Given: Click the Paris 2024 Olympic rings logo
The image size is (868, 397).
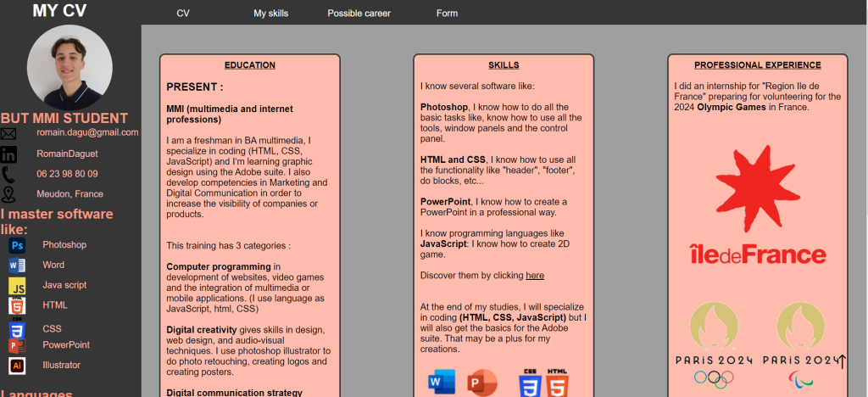Looking at the screenshot, I should (714, 345).
